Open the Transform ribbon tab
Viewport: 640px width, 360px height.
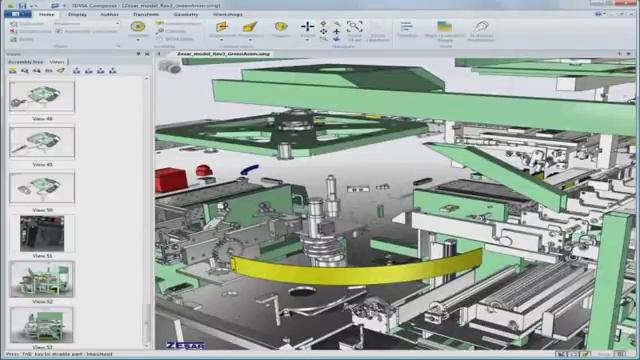(146, 14)
